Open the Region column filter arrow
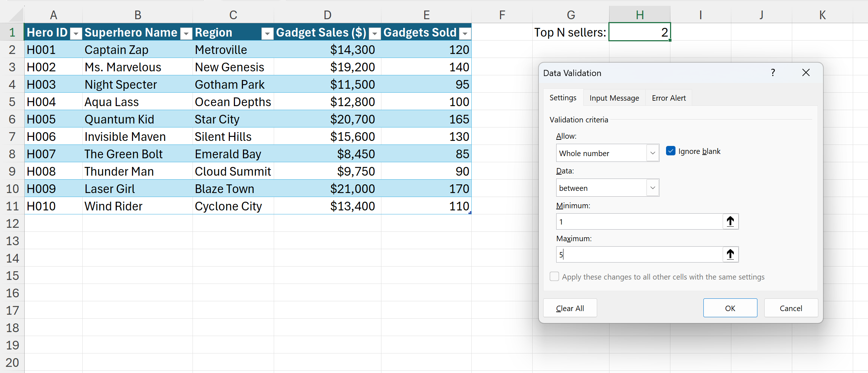Viewport: 868px width, 373px height. (x=267, y=34)
